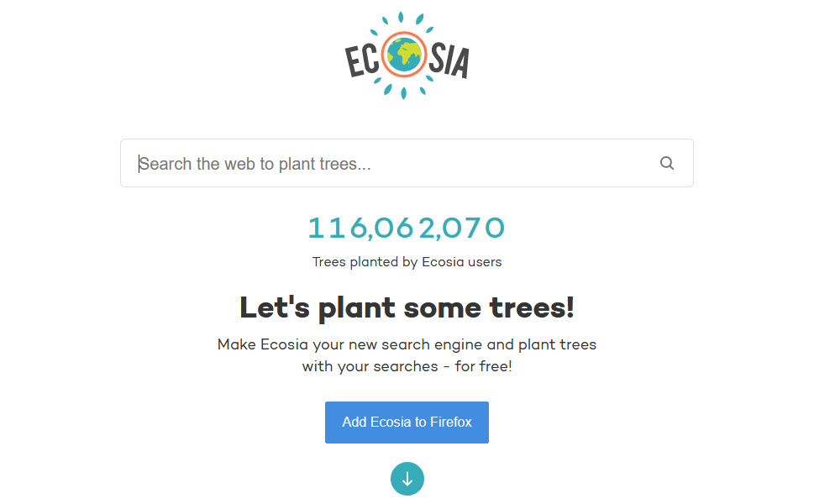Click the teal leaf below the logo globe
The height and width of the screenshot is (504, 814).
(x=404, y=93)
